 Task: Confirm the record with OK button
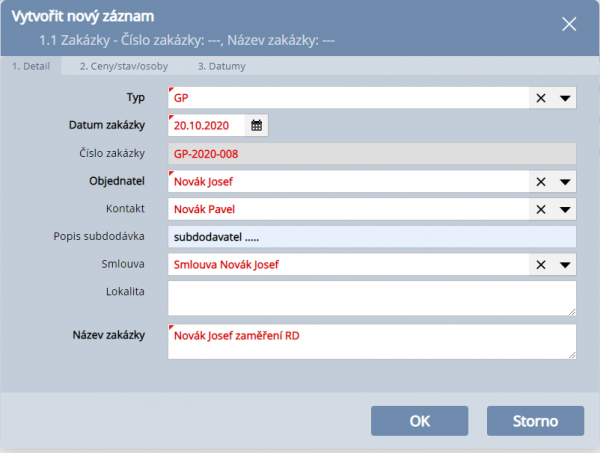[x=419, y=421]
